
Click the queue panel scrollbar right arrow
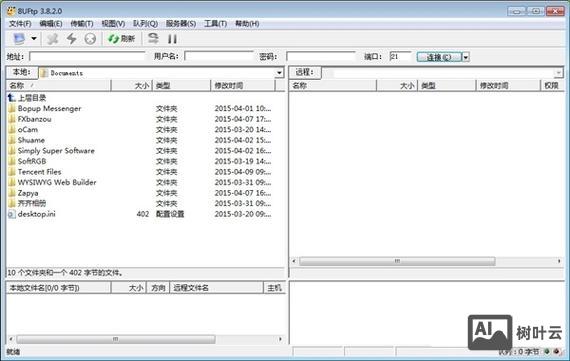coord(280,339)
